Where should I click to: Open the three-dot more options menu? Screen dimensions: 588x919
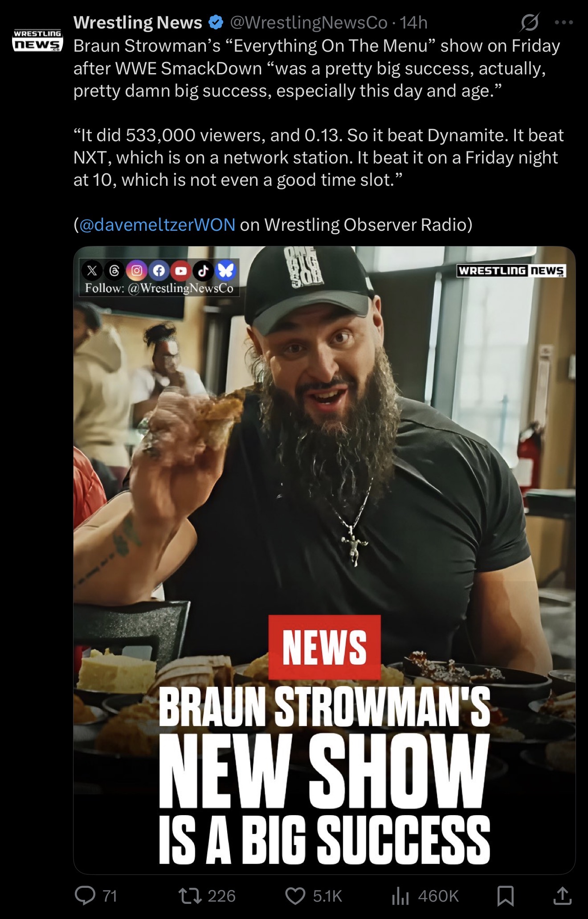[564, 22]
